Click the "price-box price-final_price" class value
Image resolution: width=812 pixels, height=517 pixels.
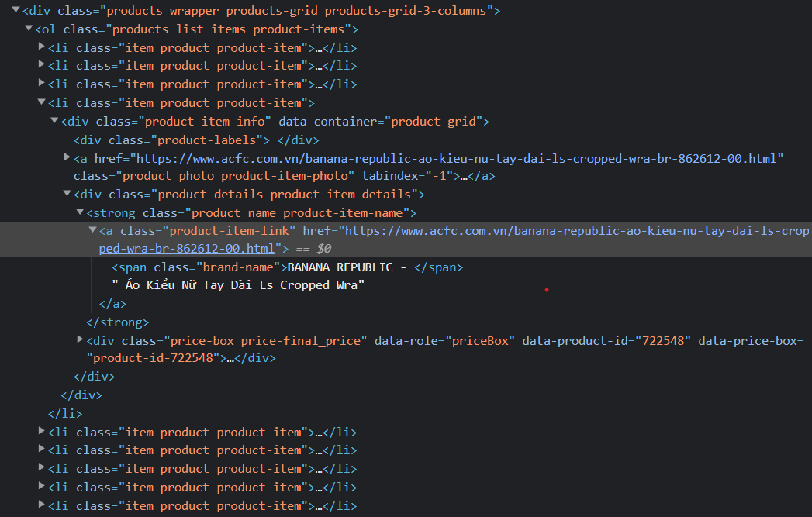click(x=265, y=341)
